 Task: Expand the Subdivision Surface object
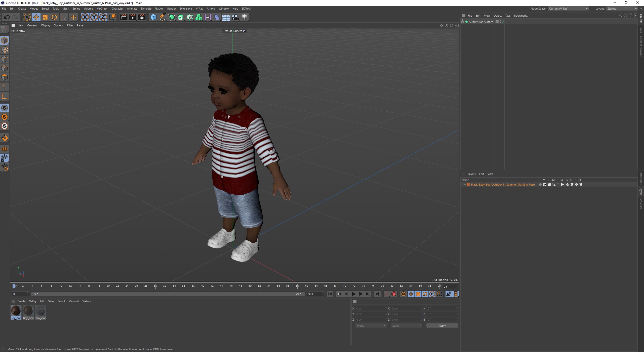pyautogui.click(x=462, y=22)
